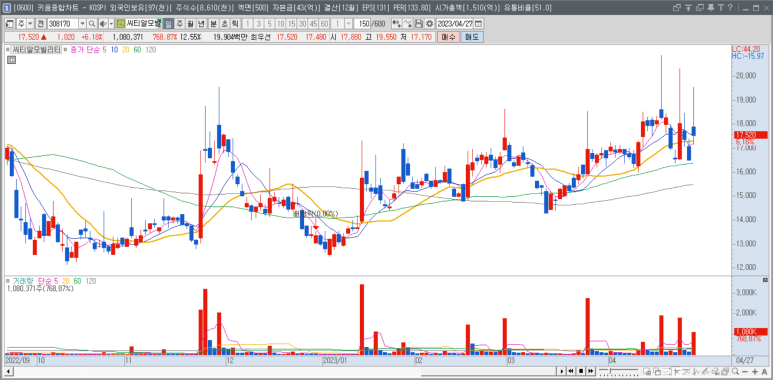Switch to the monthly (월) chart period

click(190, 24)
